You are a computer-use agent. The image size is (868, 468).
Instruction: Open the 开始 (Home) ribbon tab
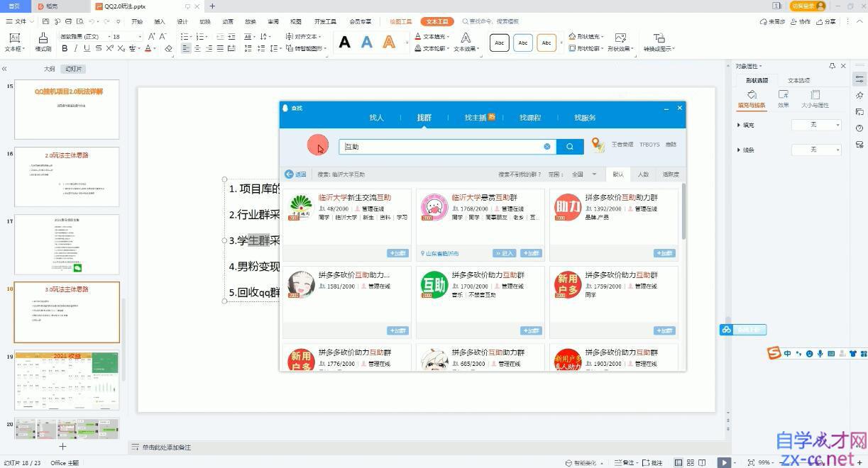click(x=137, y=22)
